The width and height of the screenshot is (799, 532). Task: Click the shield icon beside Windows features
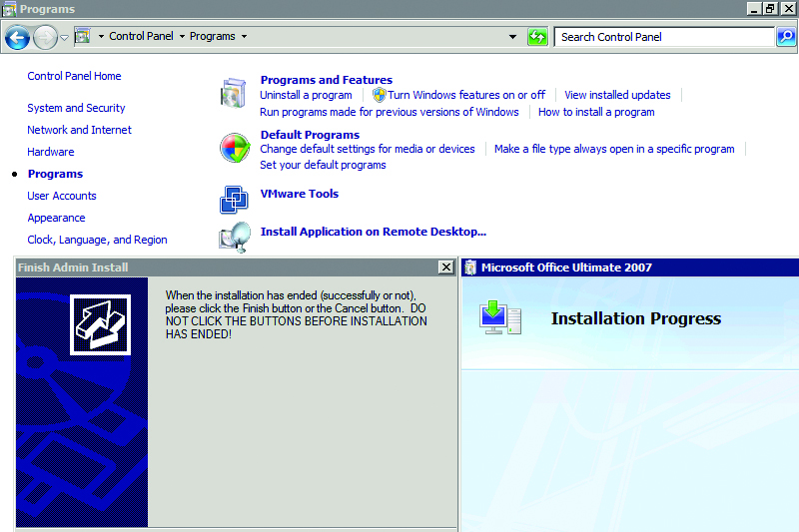pos(380,95)
